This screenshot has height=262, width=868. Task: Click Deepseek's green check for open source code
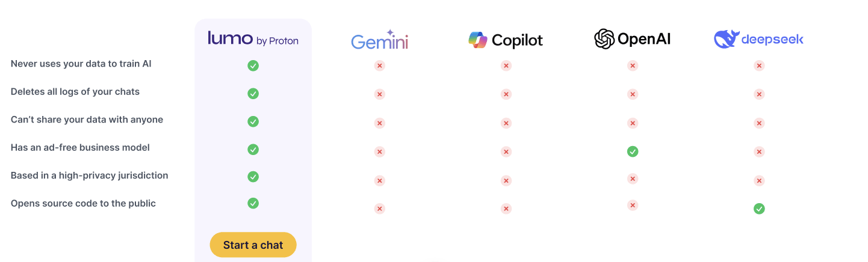click(759, 209)
